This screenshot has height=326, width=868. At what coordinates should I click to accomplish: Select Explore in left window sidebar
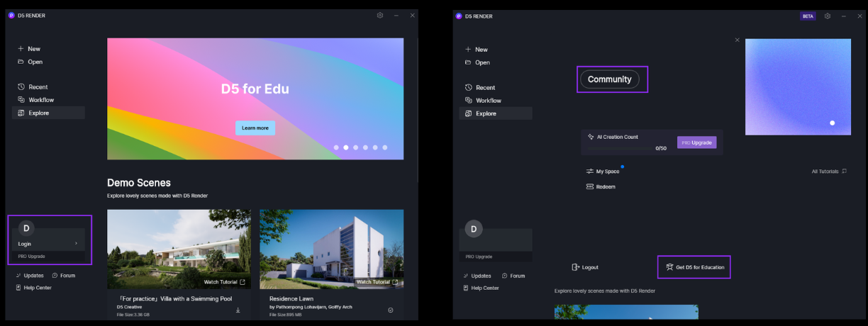(x=48, y=113)
